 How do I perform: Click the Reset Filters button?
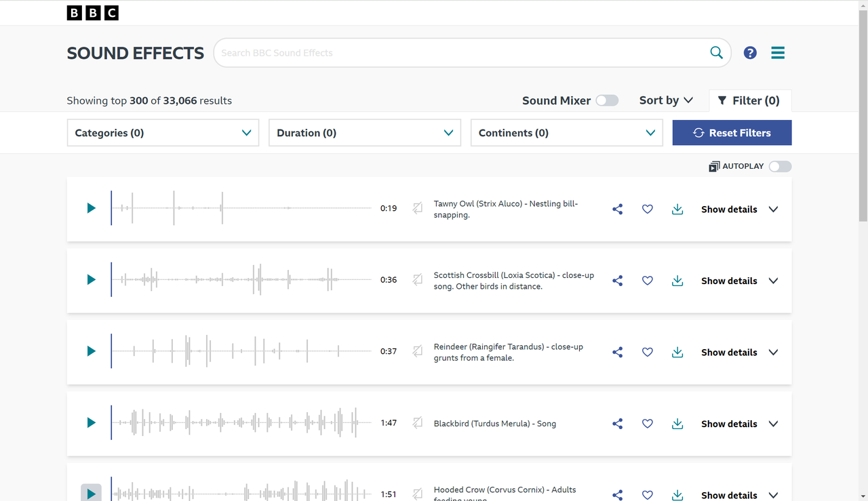coord(732,132)
